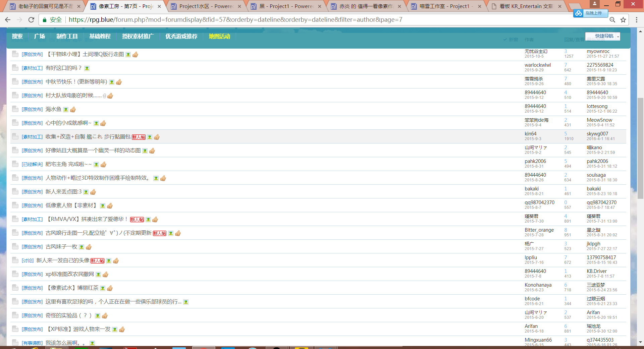Screen dimensions: 644x349
Task: Open author profile Bitter_orange
Action: pos(539,230)
